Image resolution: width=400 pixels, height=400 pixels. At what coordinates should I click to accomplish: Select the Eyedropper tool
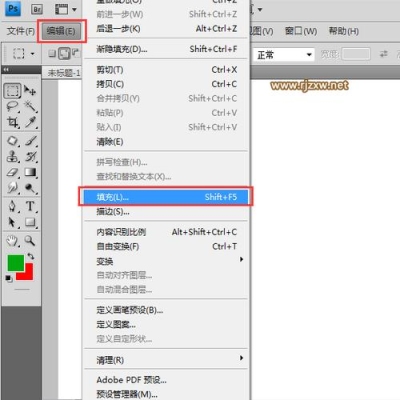click(31, 122)
